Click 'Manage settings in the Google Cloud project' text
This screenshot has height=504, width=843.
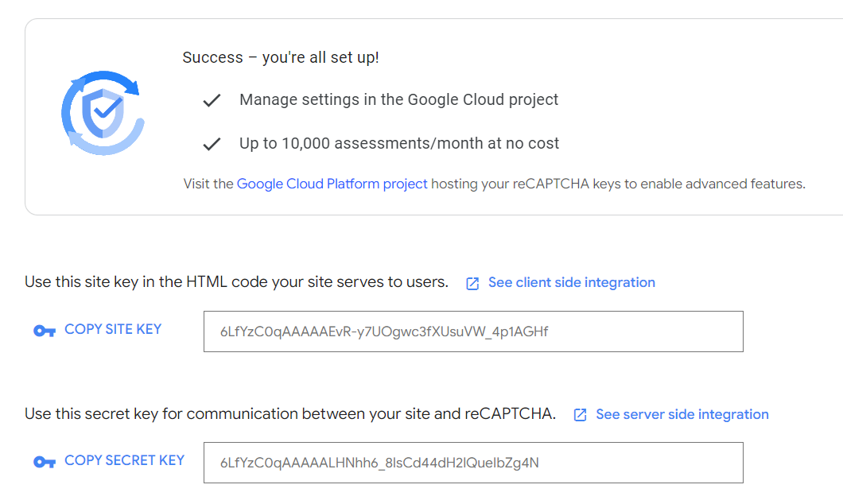tap(399, 100)
